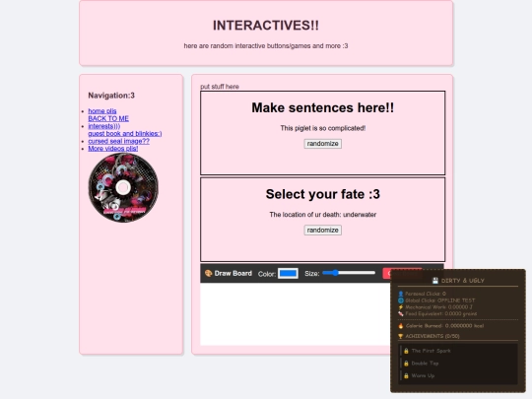
Task: Click the sentence 'This piglet is so complicated!'
Action: pyautogui.click(x=323, y=128)
